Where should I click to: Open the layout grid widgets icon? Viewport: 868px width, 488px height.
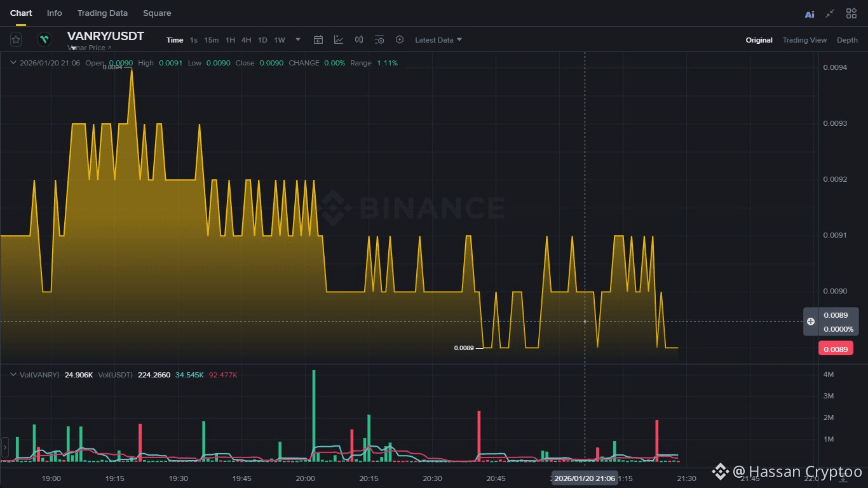tap(851, 13)
